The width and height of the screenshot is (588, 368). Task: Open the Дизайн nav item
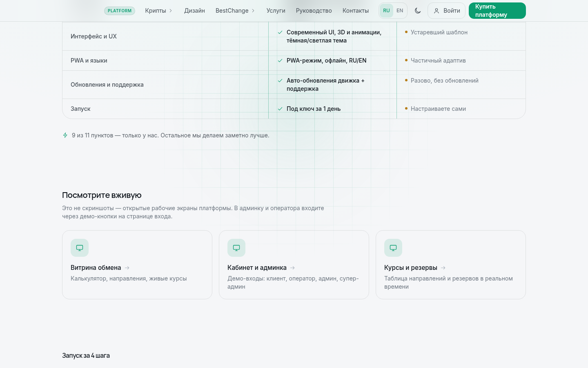[194, 11]
